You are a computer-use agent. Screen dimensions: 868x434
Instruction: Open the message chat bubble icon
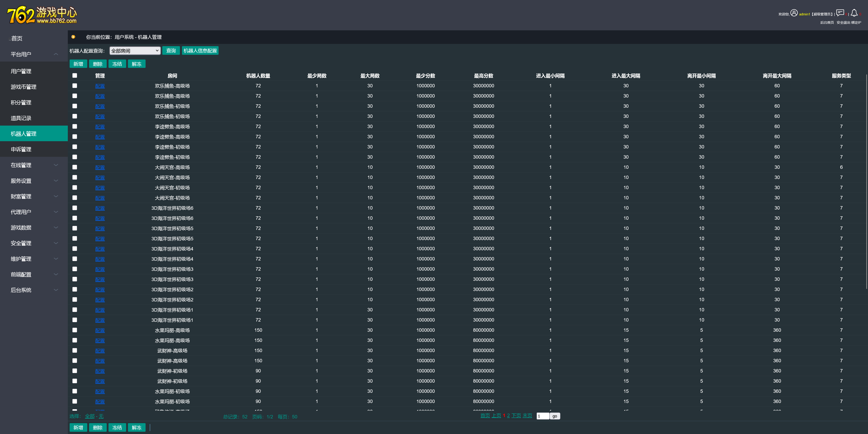coord(840,13)
